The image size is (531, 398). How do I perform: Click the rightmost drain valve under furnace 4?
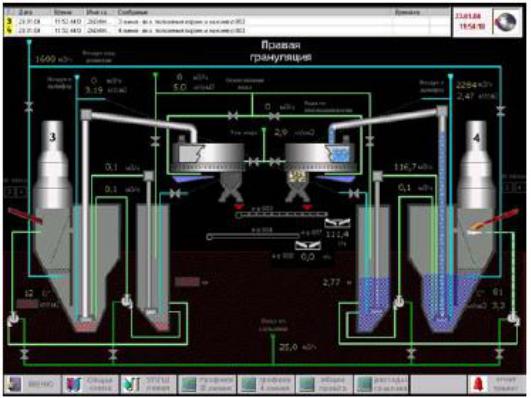tap(499, 354)
